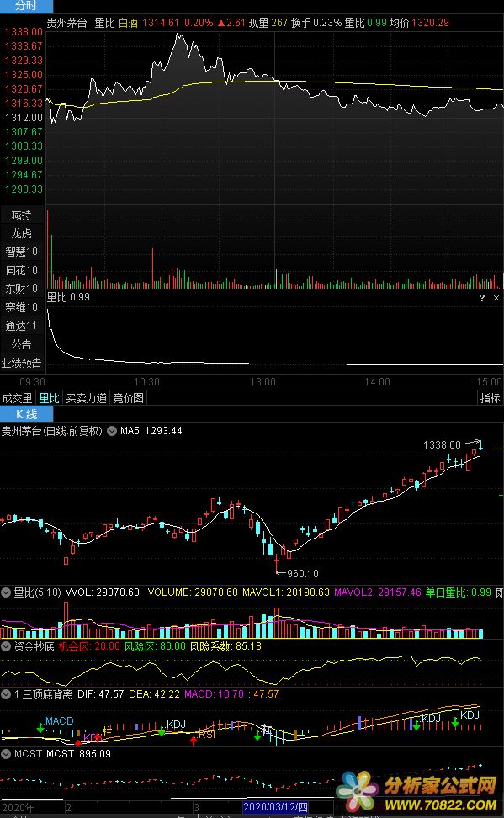Click the 单日量比: 0.99 label

(459, 592)
